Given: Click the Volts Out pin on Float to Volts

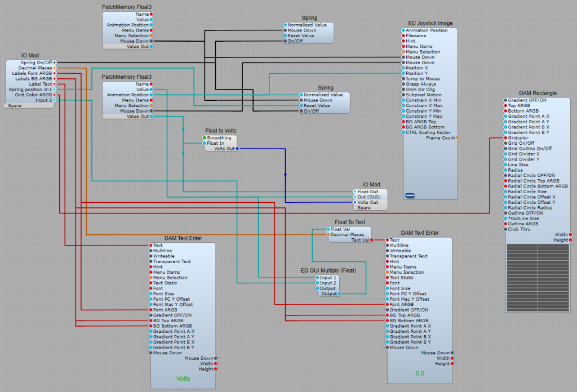Looking at the screenshot, I should (x=237, y=149).
